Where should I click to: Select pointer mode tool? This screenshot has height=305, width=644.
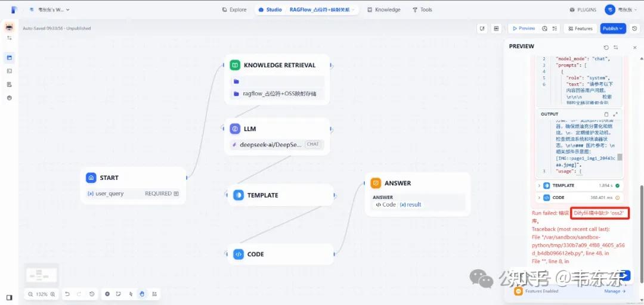click(x=131, y=294)
